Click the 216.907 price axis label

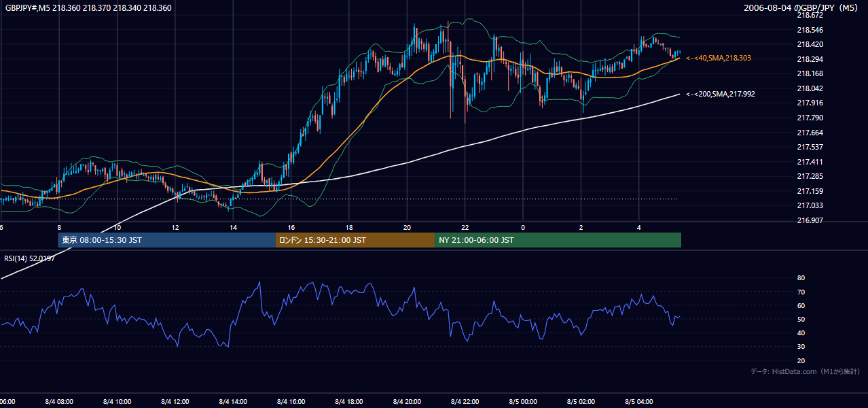pos(809,220)
